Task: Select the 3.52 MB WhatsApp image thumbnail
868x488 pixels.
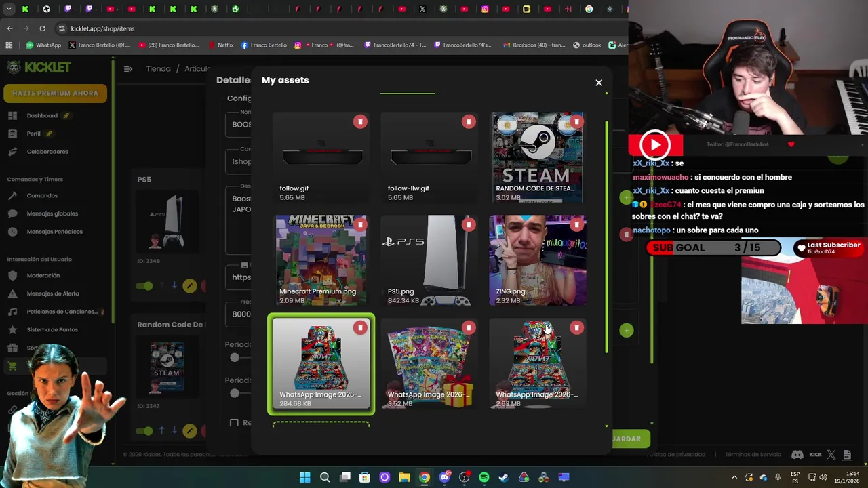Action: [429, 364]
